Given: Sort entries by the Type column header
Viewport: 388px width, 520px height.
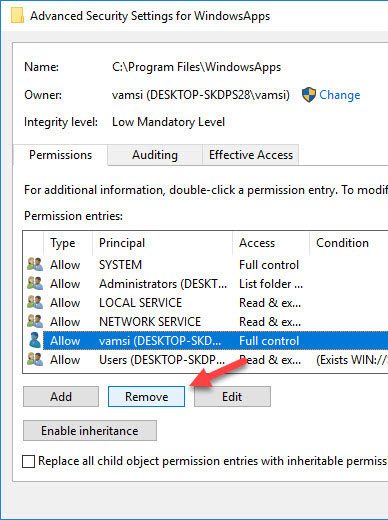Looking at the screenshot, I should tap(68, 243).
